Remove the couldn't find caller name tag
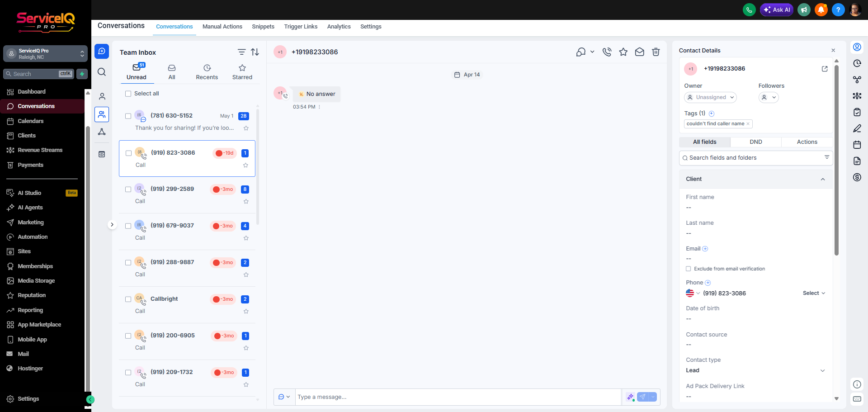 [x=748, y=124]
